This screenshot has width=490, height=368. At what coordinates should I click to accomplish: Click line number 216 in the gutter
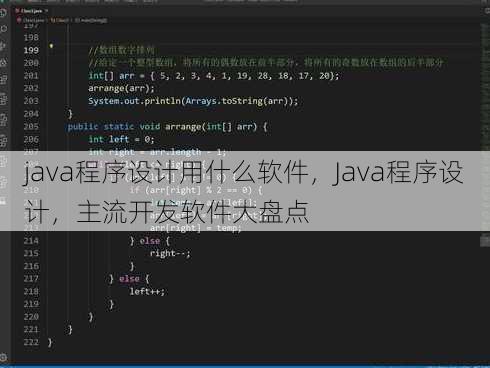click(31, 266)
